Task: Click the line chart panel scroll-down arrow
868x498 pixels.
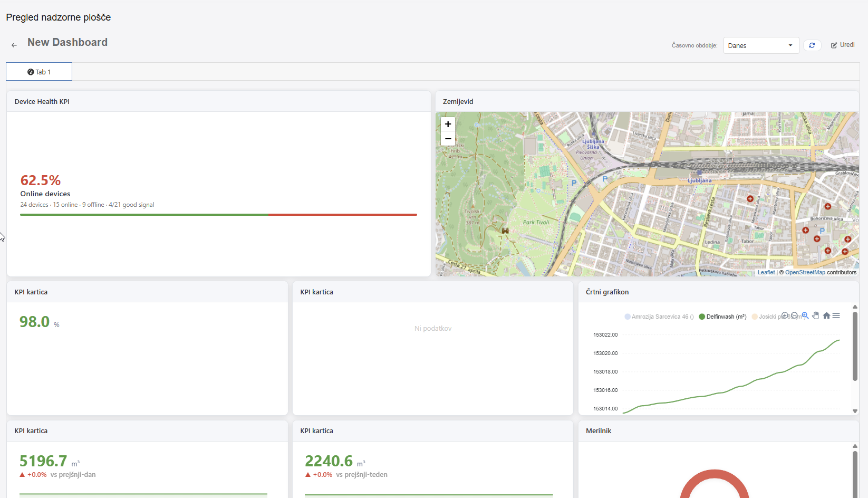Action: 855,411
